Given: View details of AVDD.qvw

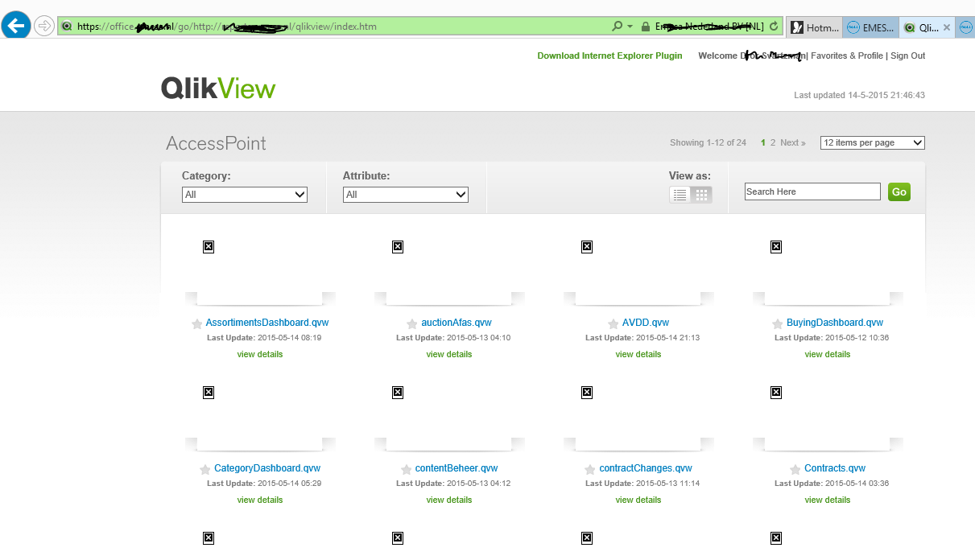Looking at the screenshot, I should [x=638, y=354].
